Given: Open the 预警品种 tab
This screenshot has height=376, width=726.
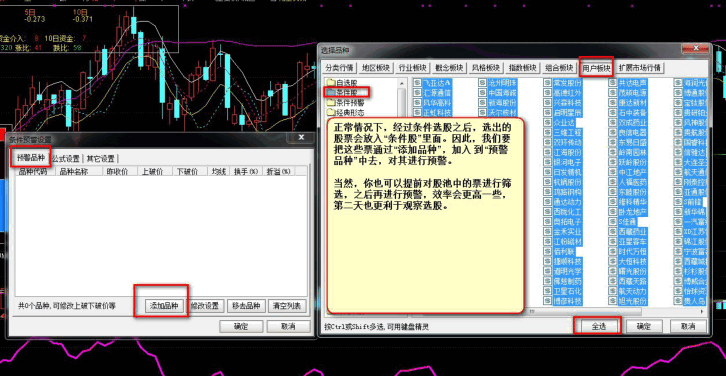Looking at the screenshot, I should coord(31,157).
